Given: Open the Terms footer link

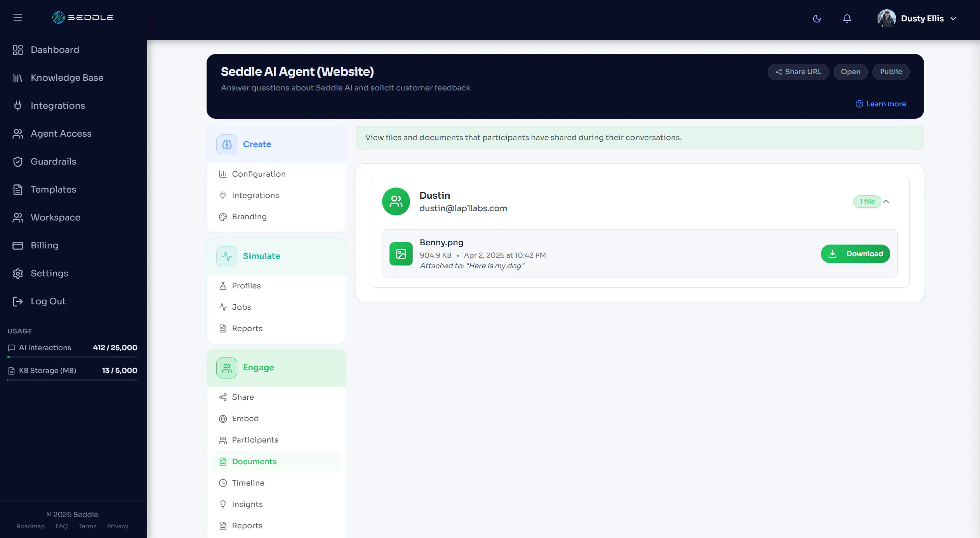Looking at the screenshot, I should [87, 526].
